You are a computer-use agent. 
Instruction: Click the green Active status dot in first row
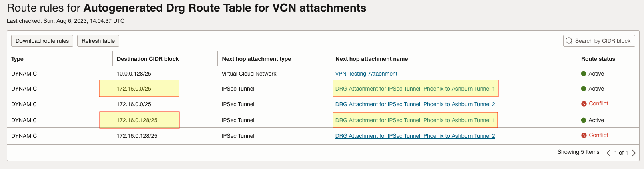point(584,74)
